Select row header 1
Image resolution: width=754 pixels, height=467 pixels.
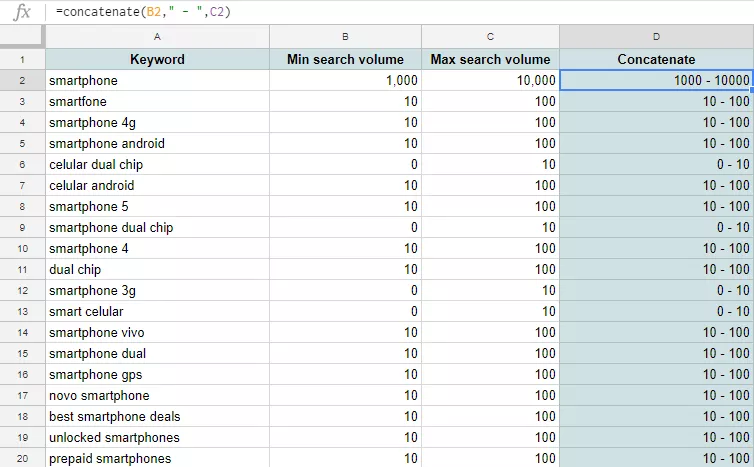pos(23,59)
